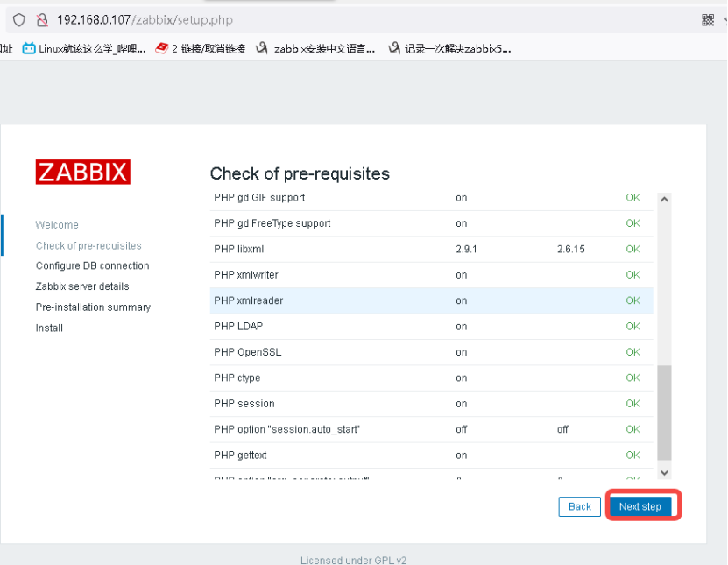Click the PHP gd GIF support row label
This screenshot has width=728, height=565.
coord(259,198)
